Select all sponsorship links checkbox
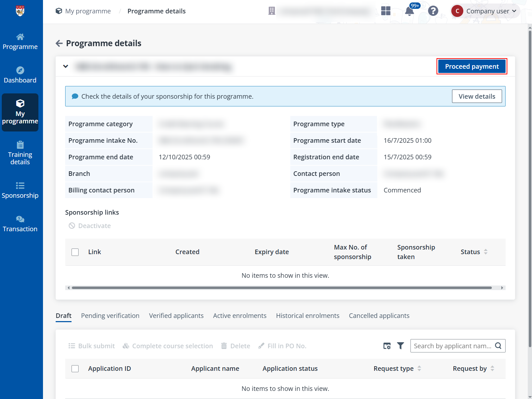This screenshot has width=532, height=399. pyautogui.click(x=75, y=252)
